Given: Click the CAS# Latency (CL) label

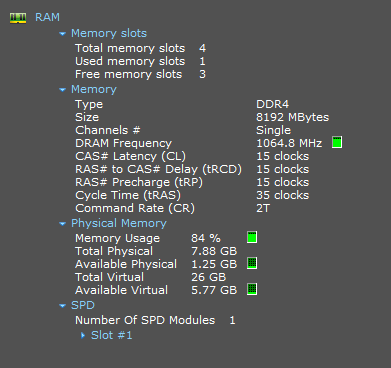Looking at the screenshot, I should pos(130,156).
